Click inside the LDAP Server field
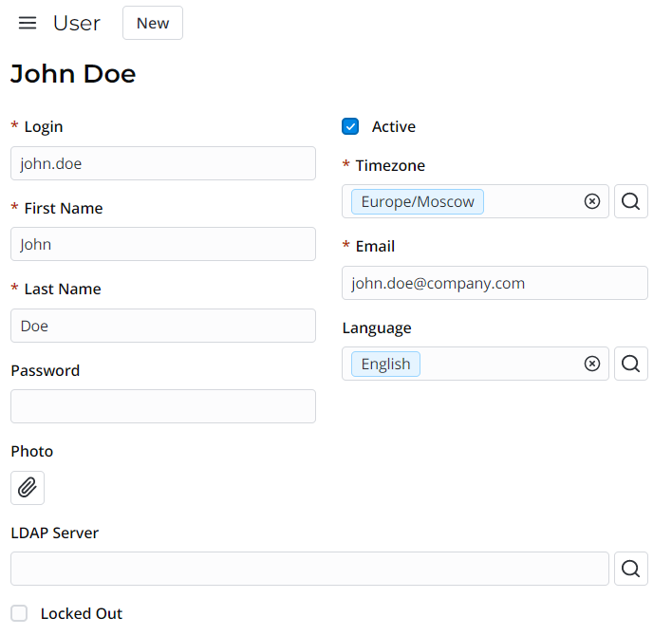 (x=309, y=569)
